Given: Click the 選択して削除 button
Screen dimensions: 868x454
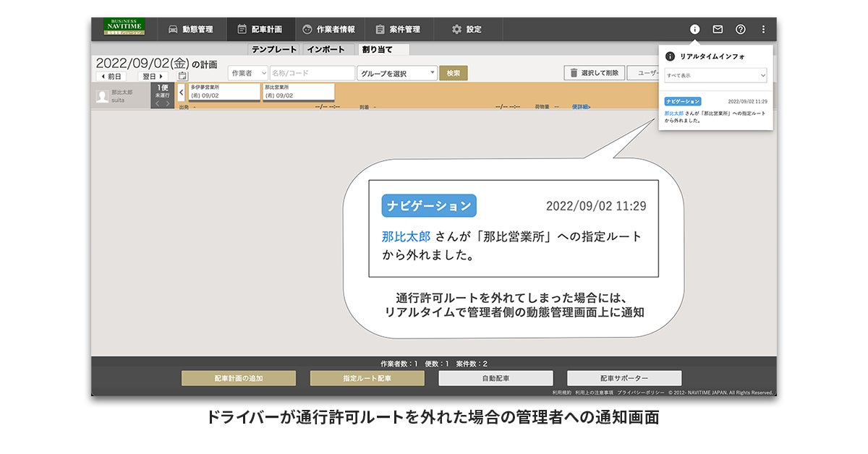Looking at the screenshot, I should 593,73.
